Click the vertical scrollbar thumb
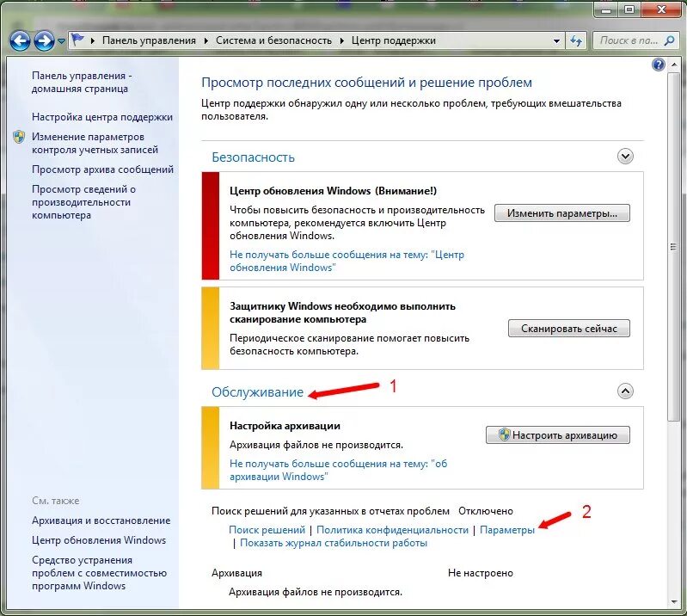 point(673,247)
